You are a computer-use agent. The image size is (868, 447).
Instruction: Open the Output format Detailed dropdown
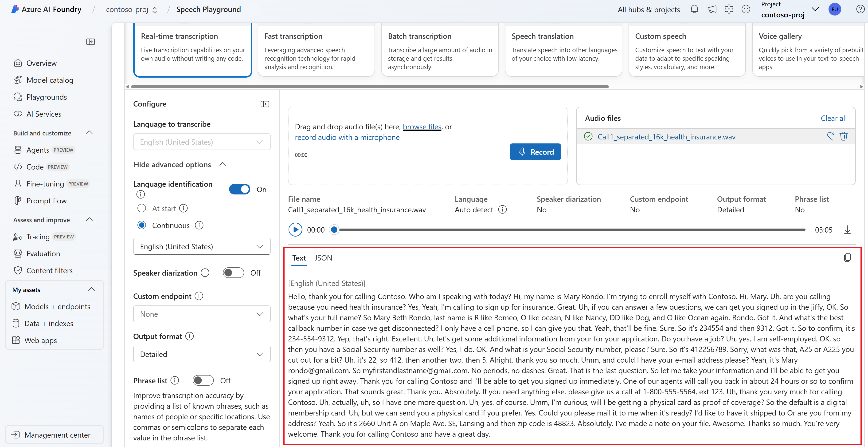point(202,354)
